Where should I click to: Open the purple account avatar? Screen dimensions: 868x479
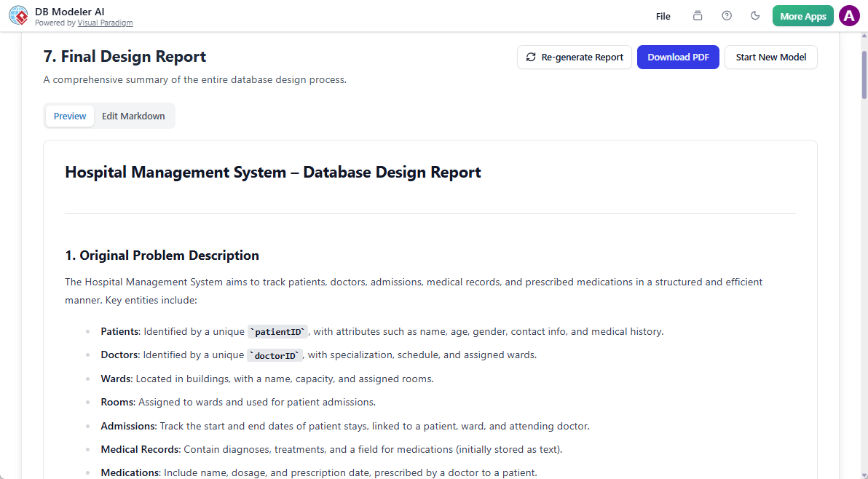click(849, 15)
